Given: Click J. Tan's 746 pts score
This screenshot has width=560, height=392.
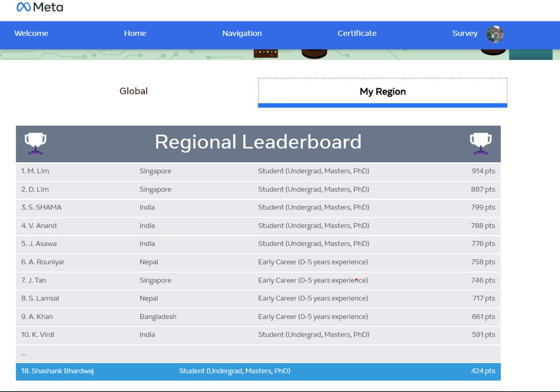Looking at the screenshot, I should [x=483, y=281].
